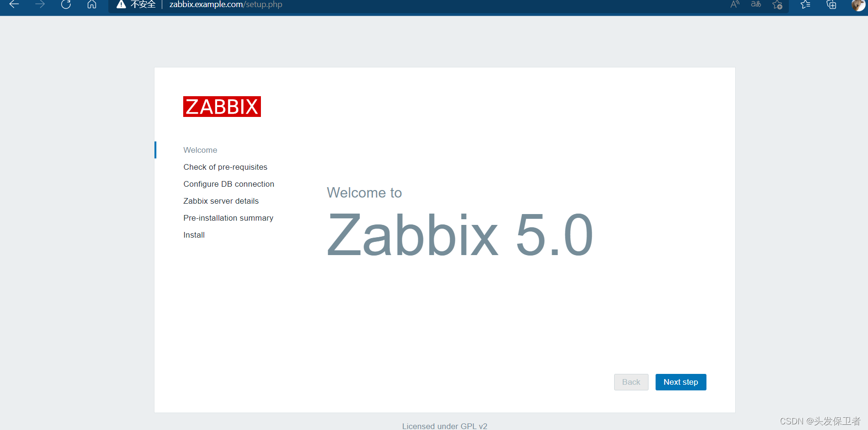Click the not-secure warning triangle icon
The width and height of the screenshot is (868, 430).
click(x=121, y=4)
